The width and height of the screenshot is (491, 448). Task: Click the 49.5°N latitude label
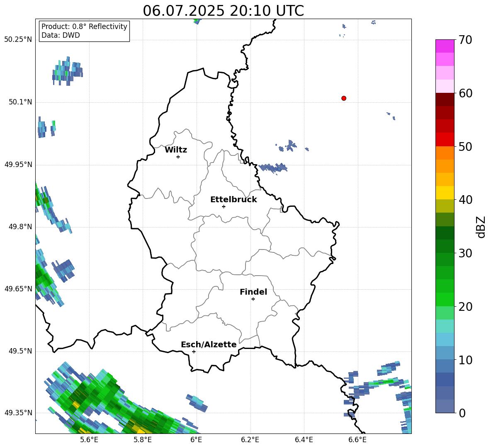click(x=20, y=351)
